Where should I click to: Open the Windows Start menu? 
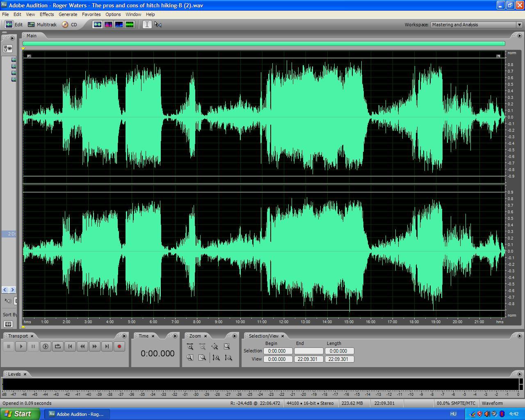coord(20,414)
